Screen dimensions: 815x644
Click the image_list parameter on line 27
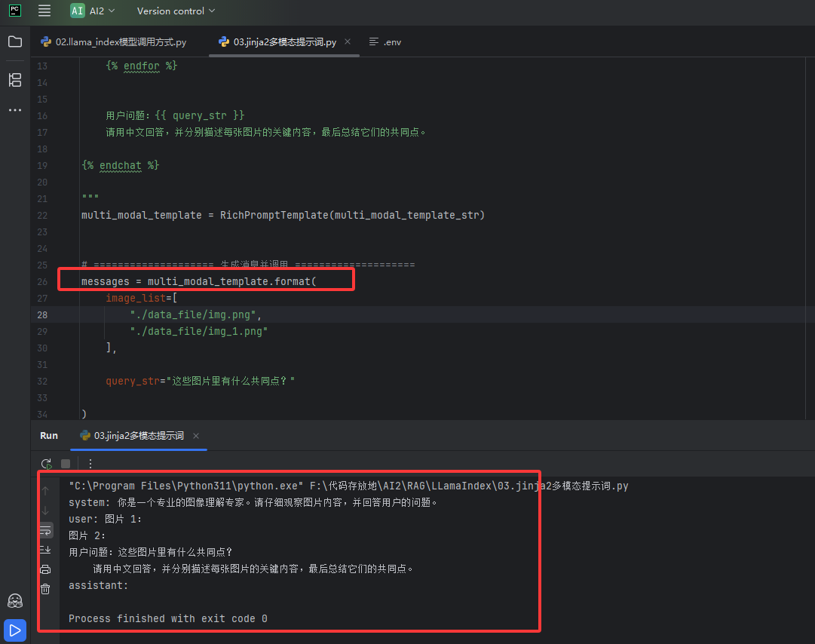pos(136,299)
